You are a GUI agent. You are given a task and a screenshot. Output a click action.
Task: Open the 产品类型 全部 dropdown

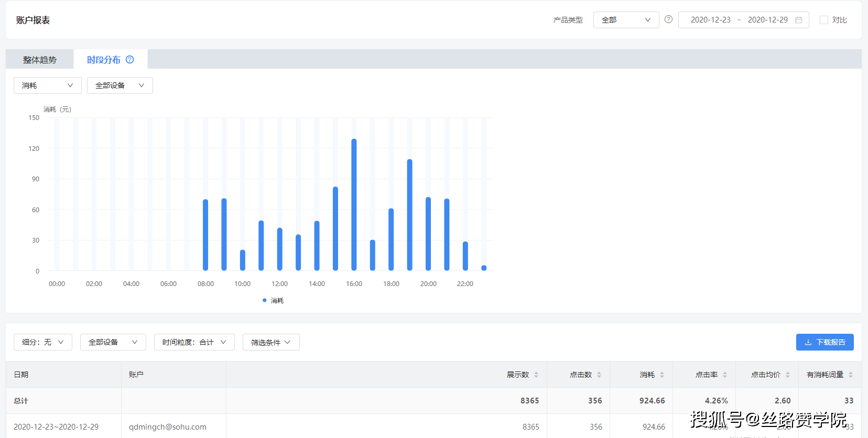click(626, 20)
